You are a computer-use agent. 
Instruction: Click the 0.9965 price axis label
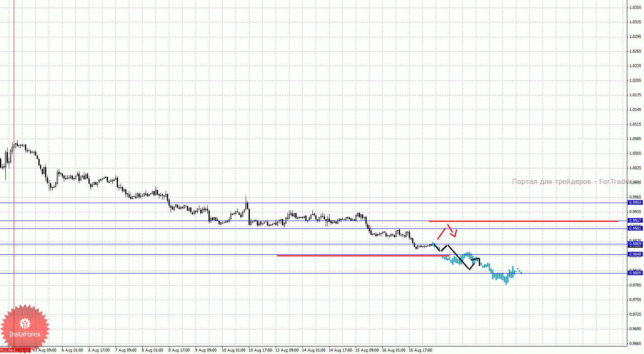coord(635,197)
